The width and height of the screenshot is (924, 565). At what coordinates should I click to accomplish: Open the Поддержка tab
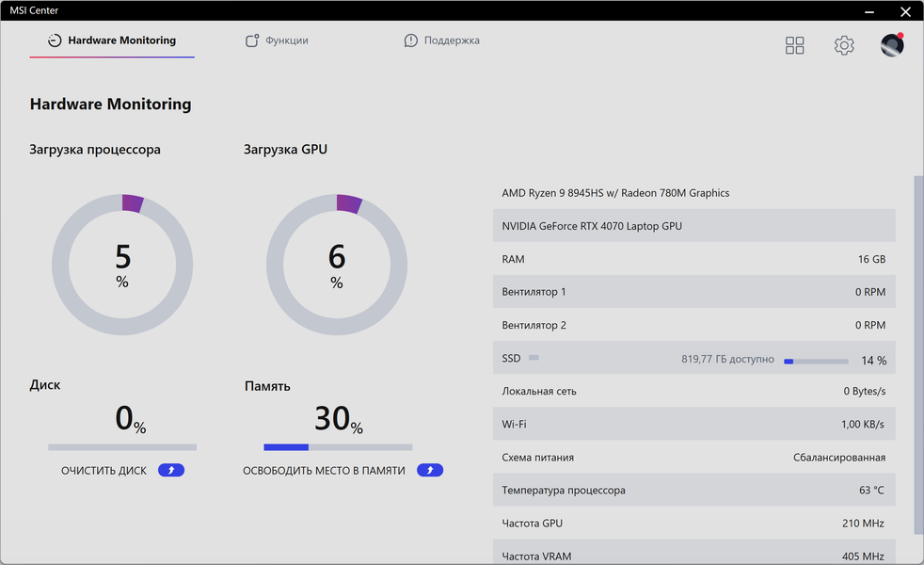point(452,40)
